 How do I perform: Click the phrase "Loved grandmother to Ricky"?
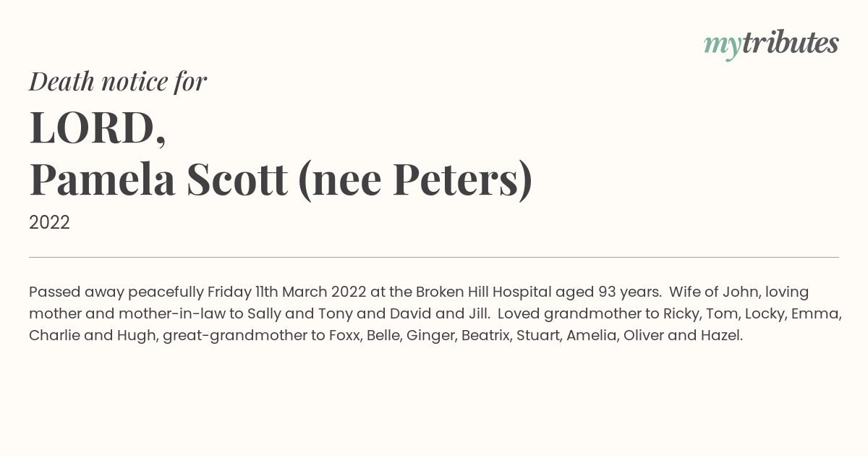point(591,314)
